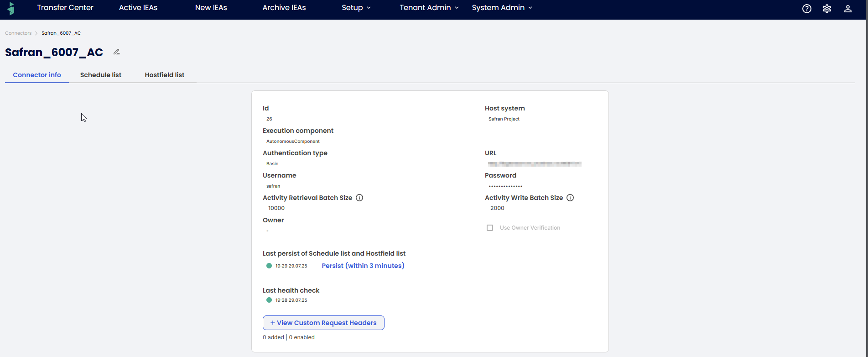Click green status dot beside 19:28 29.07.25
Viewport: 868px width, 357px height.
269,300
